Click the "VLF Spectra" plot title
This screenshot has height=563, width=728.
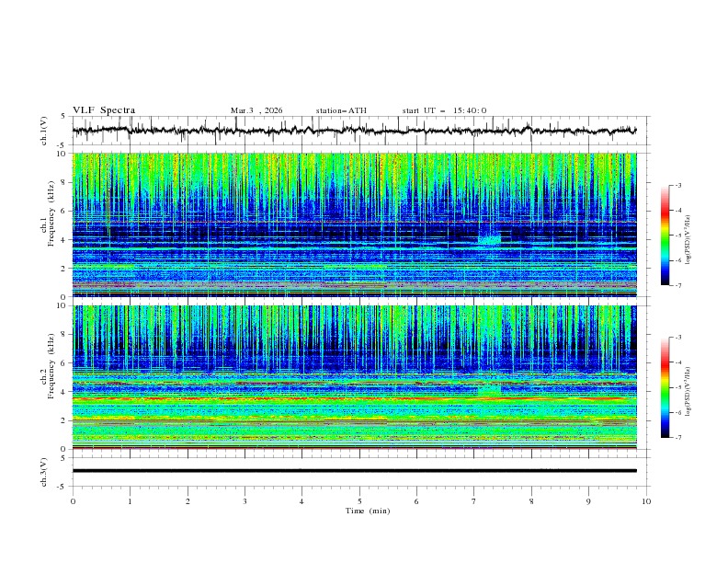(104, 110)
